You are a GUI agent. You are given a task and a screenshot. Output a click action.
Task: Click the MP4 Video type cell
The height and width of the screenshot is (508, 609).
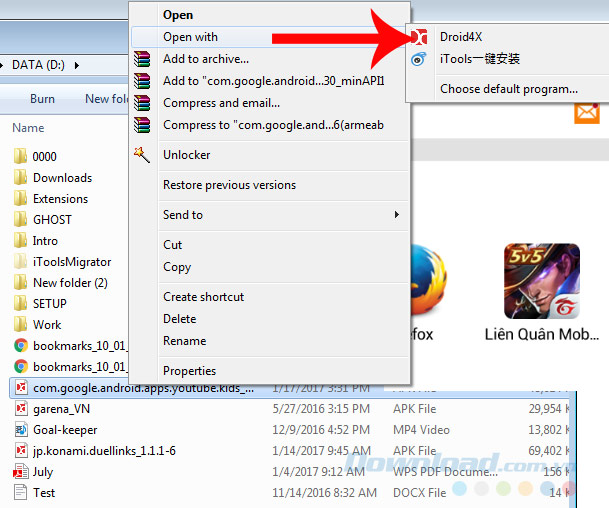coord(421,430)
